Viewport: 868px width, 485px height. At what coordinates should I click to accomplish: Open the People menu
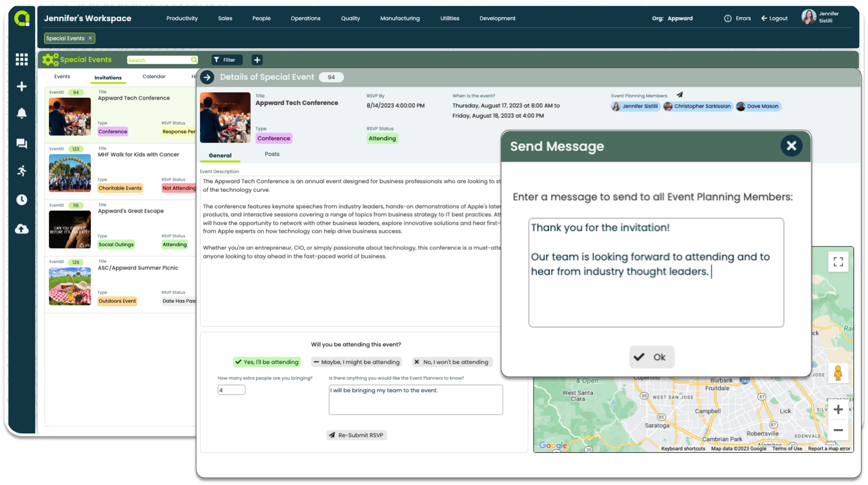261,18
